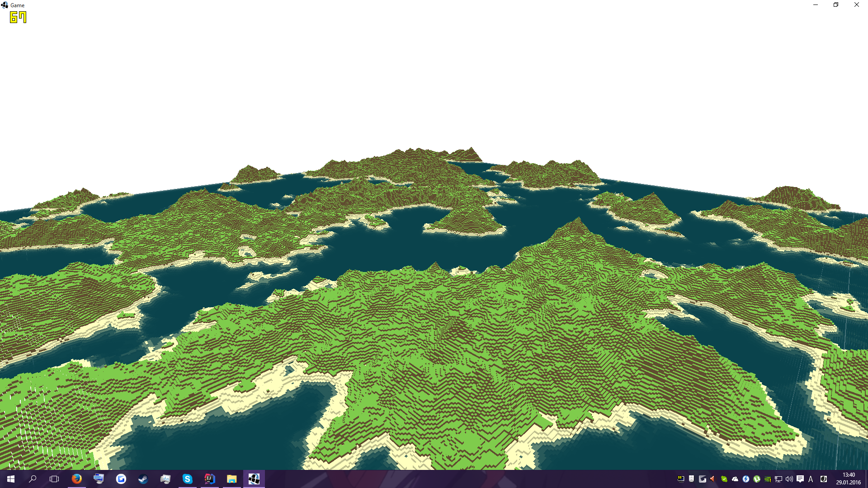Switch input language indicator
The width and height of the screenshot is (868, 488).
click(x=811, y=479)
